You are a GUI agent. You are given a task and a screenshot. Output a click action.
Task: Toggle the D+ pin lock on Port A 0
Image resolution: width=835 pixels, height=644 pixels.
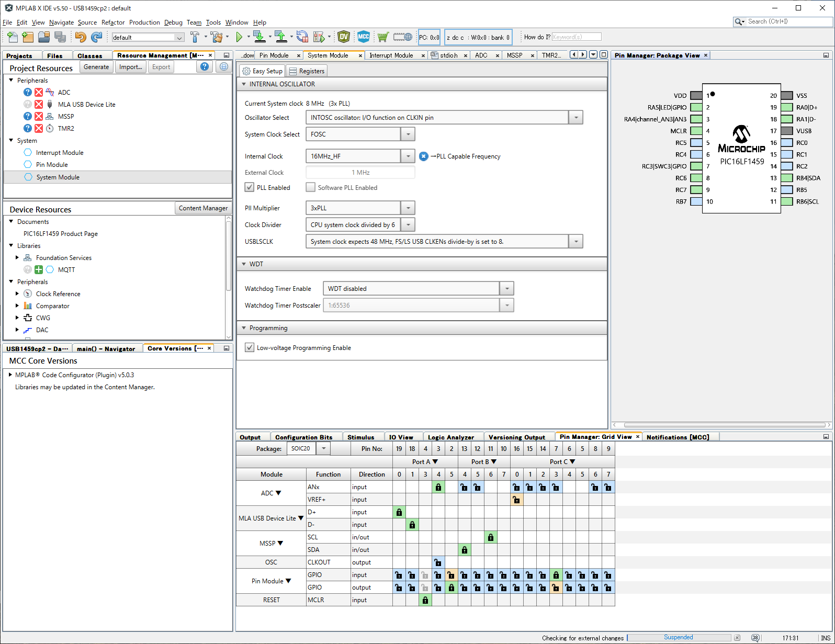(x=399, y=512)
